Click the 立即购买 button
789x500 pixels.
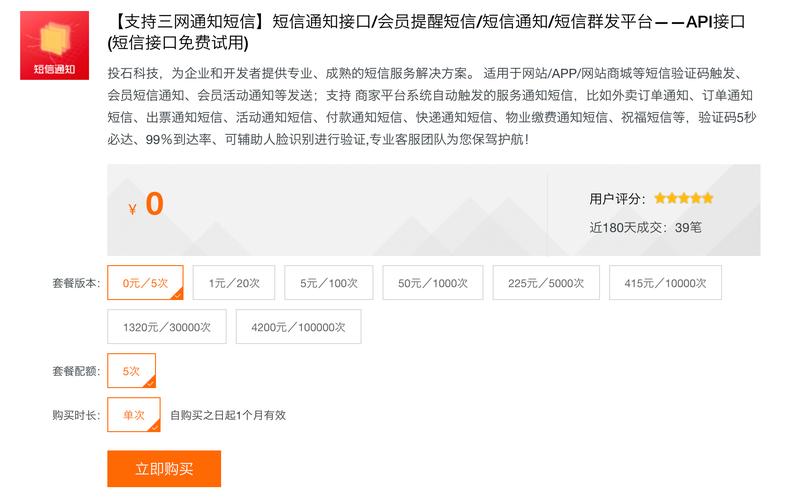coord(164,469)
